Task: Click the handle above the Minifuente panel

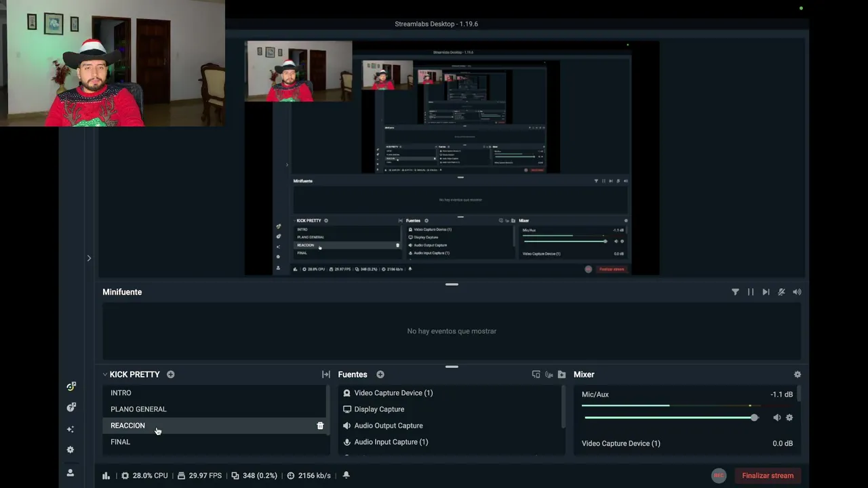Action: click(452, 285)
